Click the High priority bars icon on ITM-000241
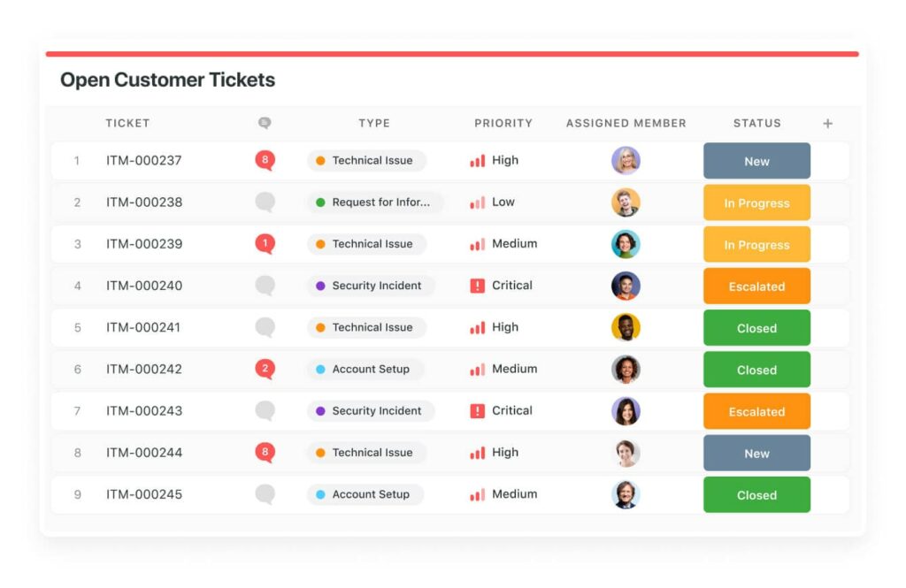906x588 pixels. pos(477,327)
